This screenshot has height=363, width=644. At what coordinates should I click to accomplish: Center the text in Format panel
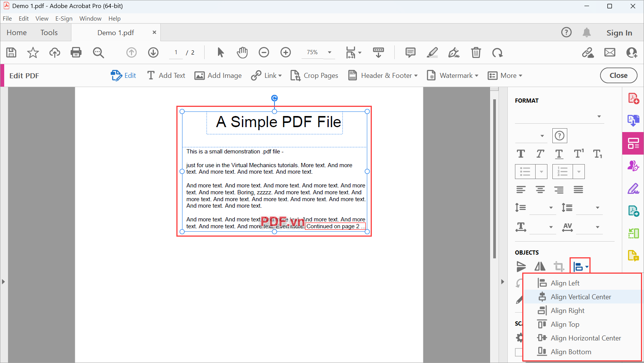point(540,189)
